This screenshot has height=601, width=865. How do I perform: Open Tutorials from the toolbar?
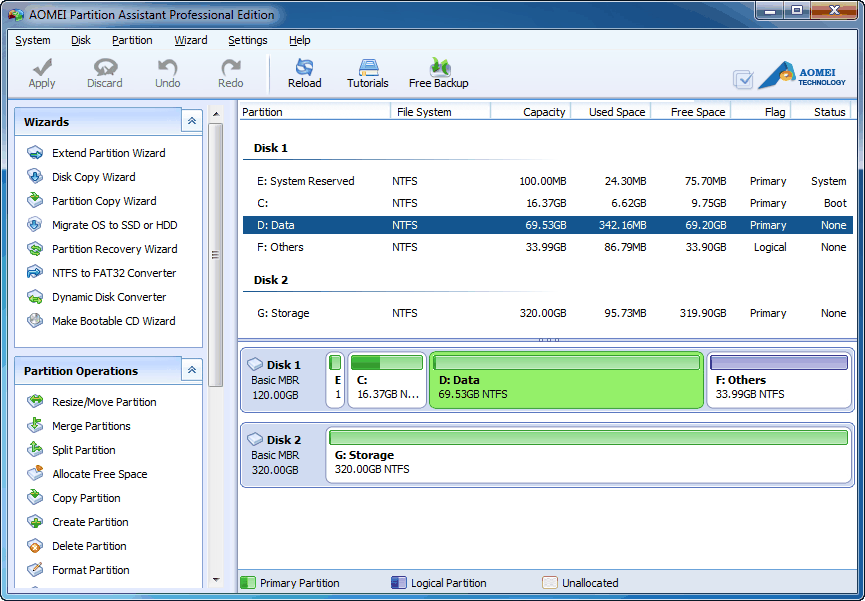[x=367, y=71]
